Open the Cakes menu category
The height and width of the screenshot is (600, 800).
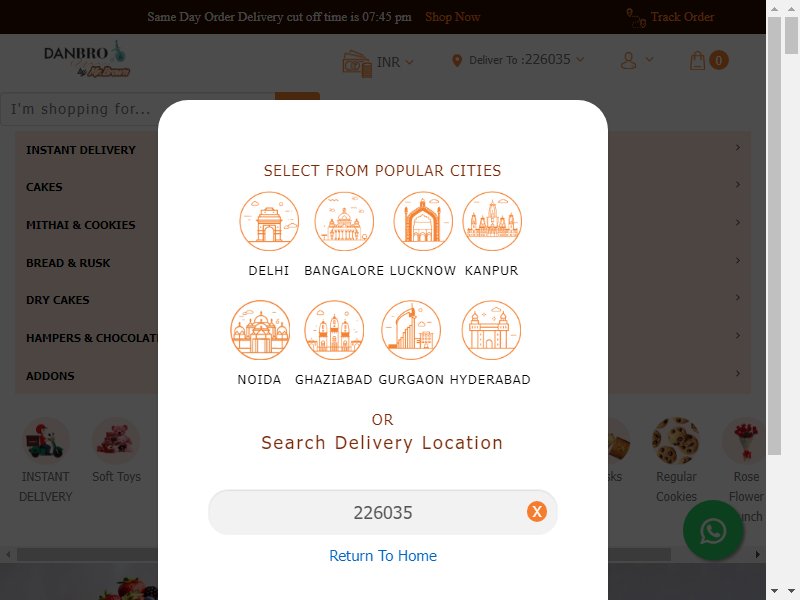coord(44,187)
